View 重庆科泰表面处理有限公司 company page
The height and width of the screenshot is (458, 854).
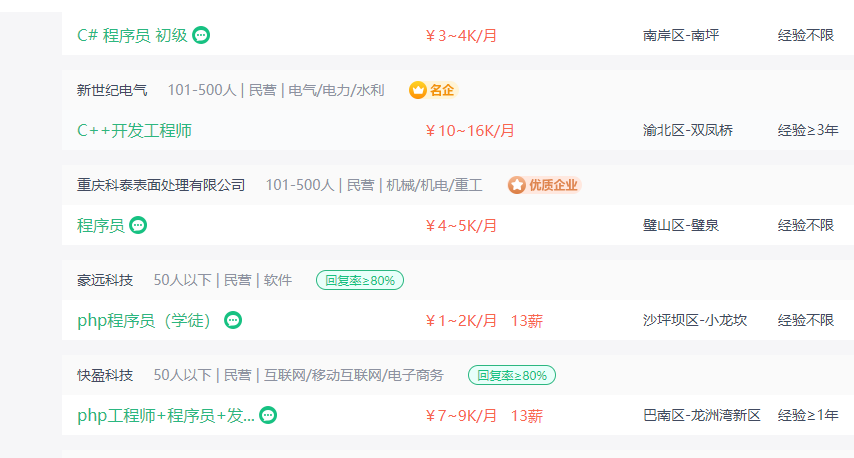click(161, 185)
